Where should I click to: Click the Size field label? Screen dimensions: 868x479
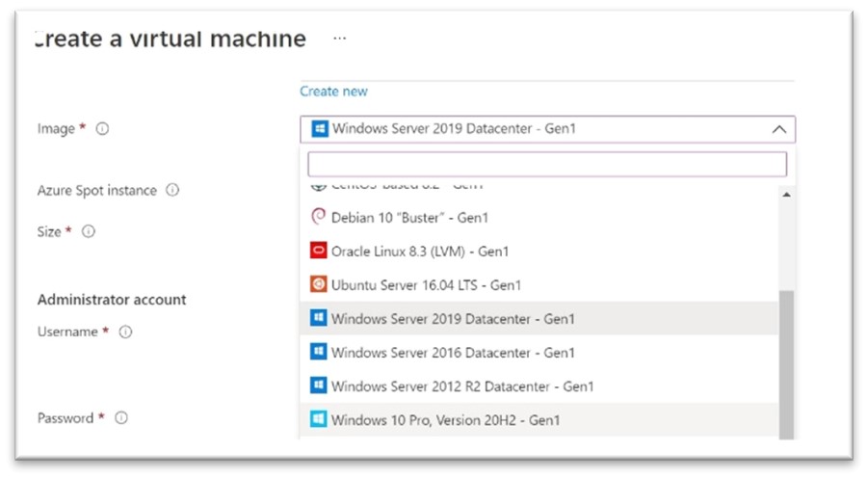(49, 231)
